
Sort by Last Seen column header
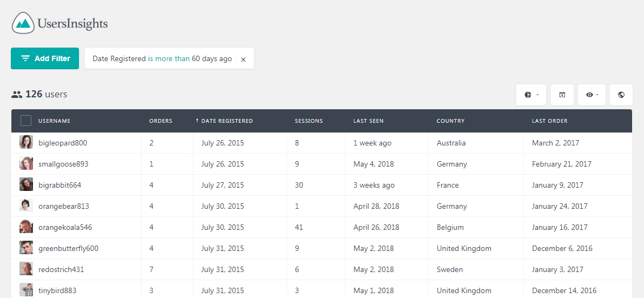[x=369, y=121]
